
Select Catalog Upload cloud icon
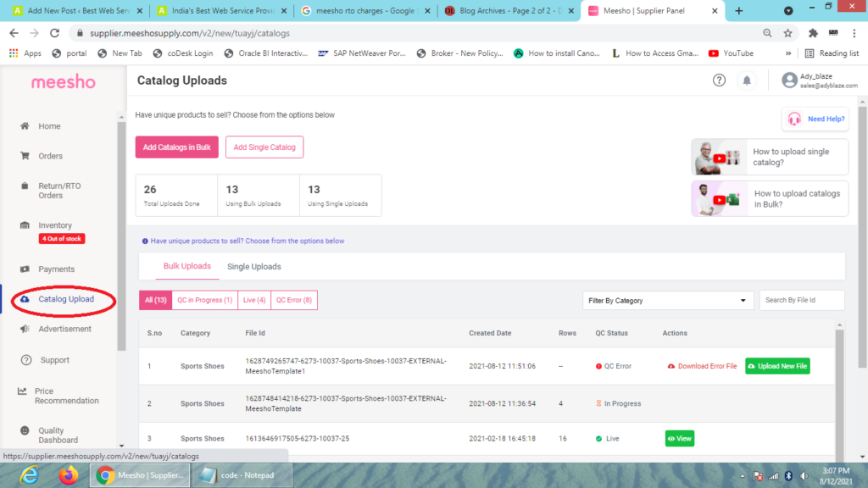tap(25, 299)
